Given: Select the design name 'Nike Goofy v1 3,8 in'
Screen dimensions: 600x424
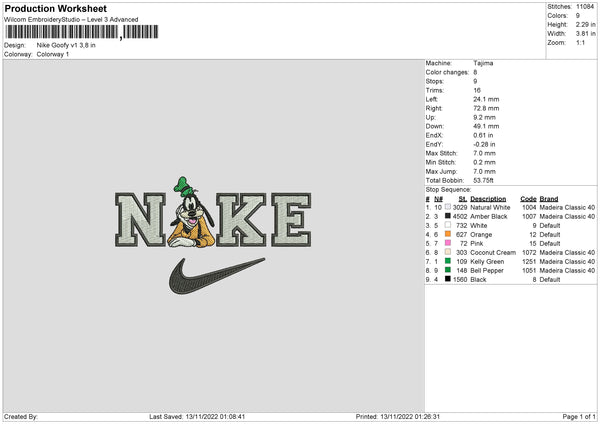Looking at the screenshot, I should pos(66,45).
